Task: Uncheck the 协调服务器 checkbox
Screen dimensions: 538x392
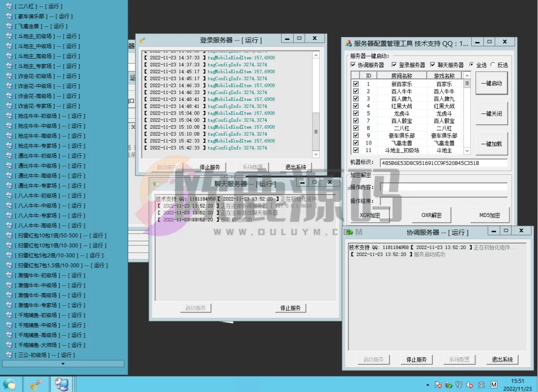Action: pos(353,65)
